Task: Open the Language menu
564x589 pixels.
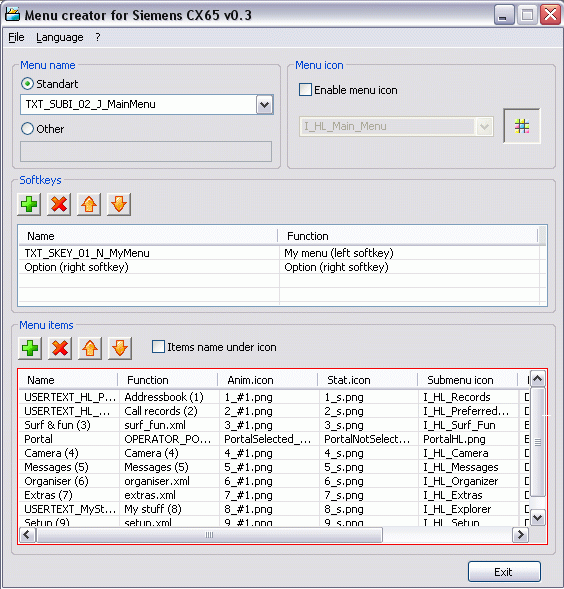Action: tap(60, 37)
